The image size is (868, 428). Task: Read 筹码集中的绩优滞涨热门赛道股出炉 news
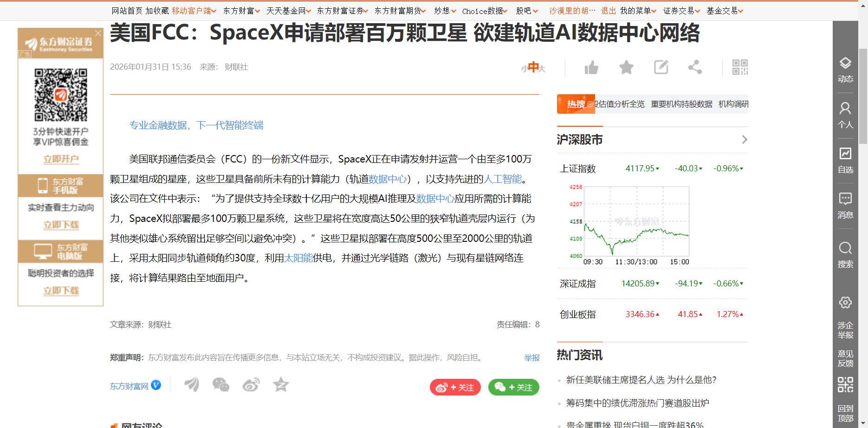point(638,403)
